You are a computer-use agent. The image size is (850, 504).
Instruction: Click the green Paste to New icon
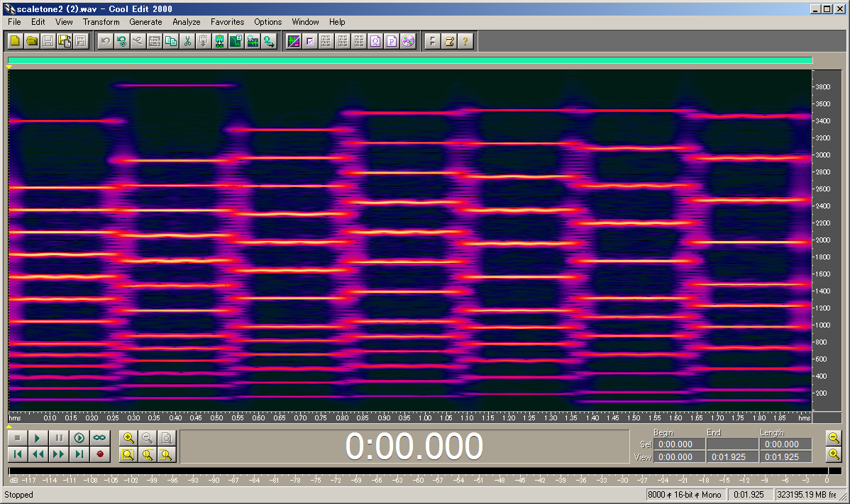pyautogui.click(x=219, y=41)
